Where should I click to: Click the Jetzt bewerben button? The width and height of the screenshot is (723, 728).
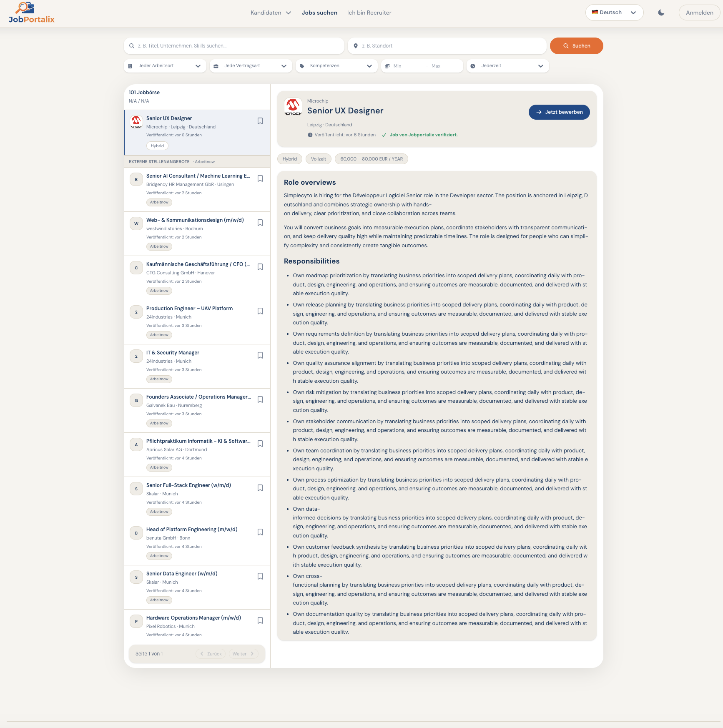tap(559, 112)
